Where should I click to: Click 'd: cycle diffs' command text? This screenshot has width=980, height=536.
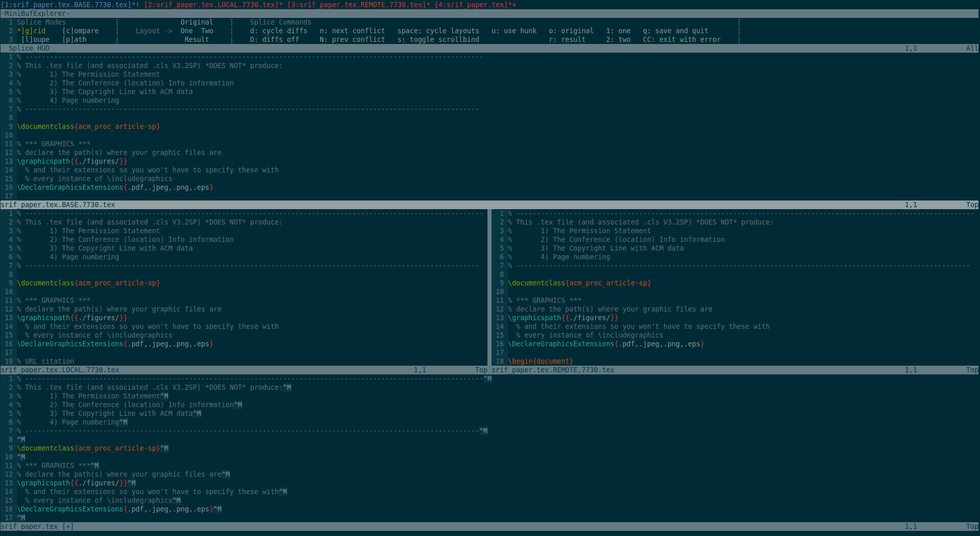(x=279, y=31)
